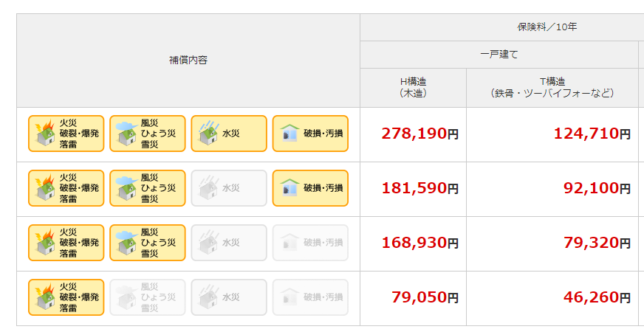This screenshot has height=332, width=644.
Task: Click the 一戸建て header cell
Action: tap(499, 54)
